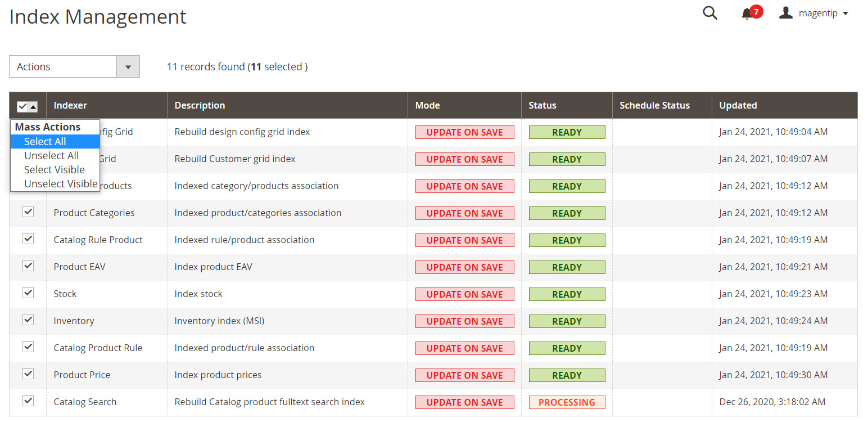Sort the table by the Updated column
This screenshot has width=868, height=422.
[x=738, y=105]
